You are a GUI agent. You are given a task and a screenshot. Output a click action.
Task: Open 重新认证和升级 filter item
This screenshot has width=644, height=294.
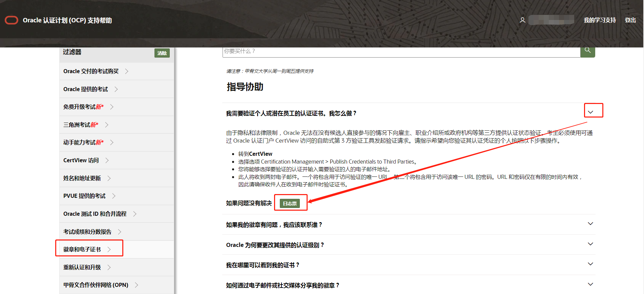[117, 267]
